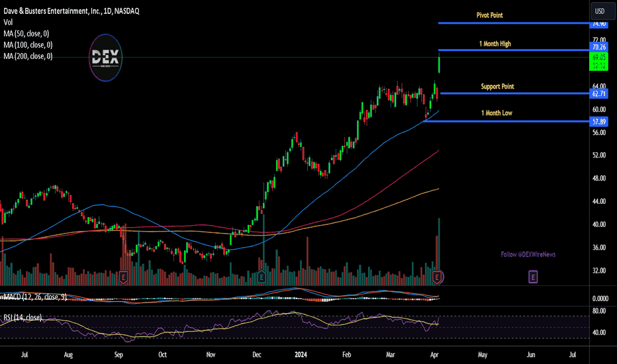
Task: Open the USD currency selector
Action: click(x=602, y=11)
